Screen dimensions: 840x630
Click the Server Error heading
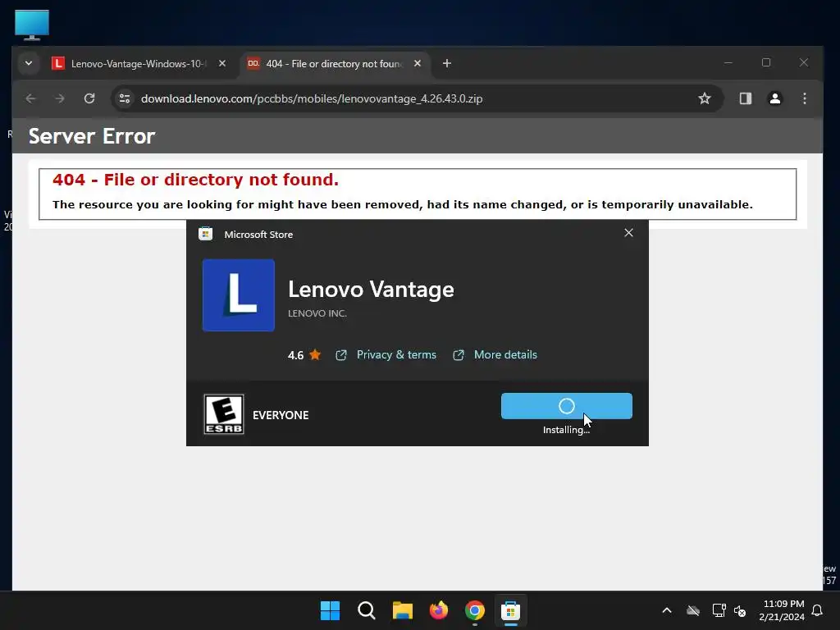click(92, 136)
